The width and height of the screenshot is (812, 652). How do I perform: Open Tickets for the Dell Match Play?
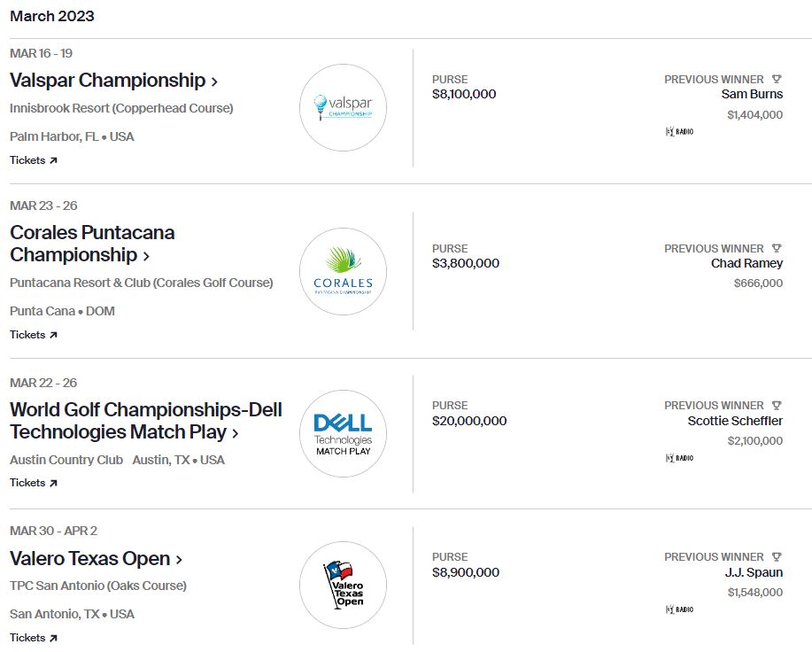pos(33,483)
